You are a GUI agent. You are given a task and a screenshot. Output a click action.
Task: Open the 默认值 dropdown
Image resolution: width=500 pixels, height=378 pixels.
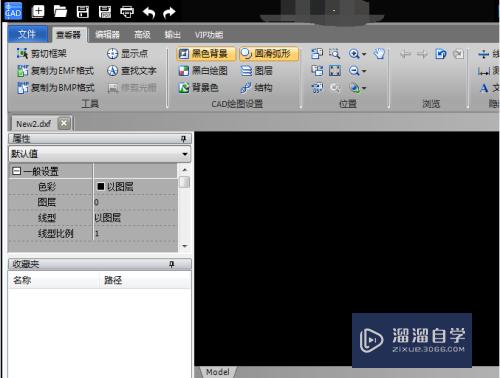click(99, 154)
